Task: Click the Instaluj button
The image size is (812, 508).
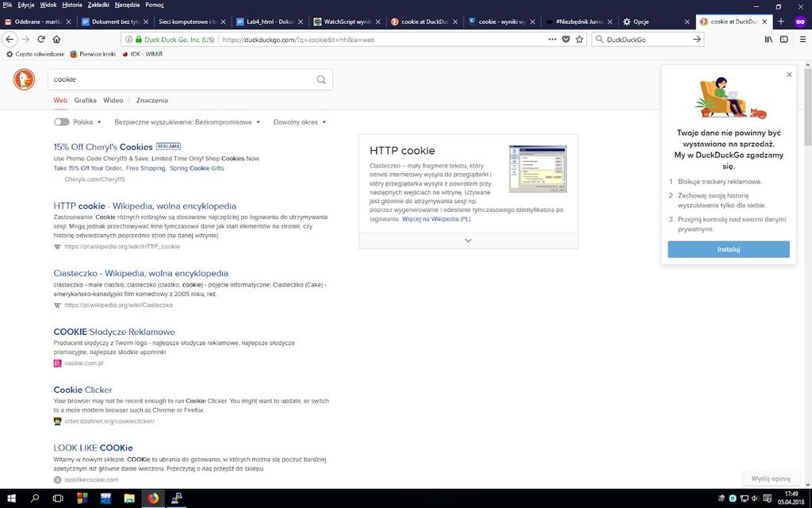Action: pyautogui.click(x=729, y=249)
